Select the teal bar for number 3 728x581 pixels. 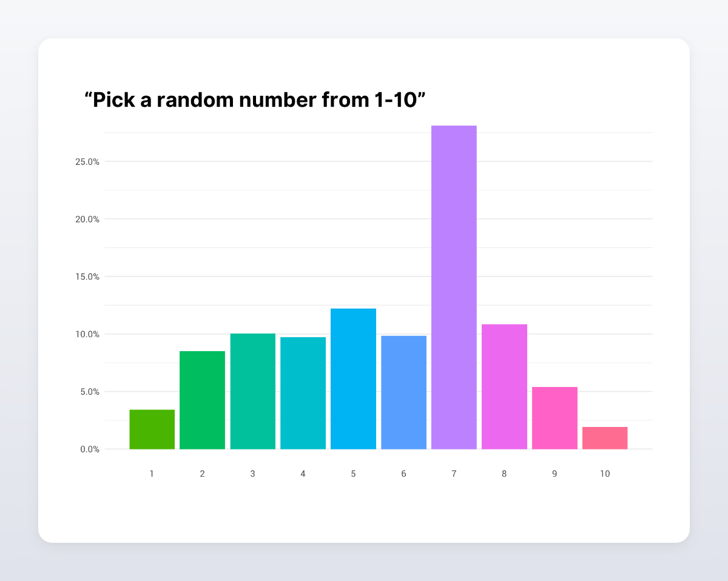252,391
